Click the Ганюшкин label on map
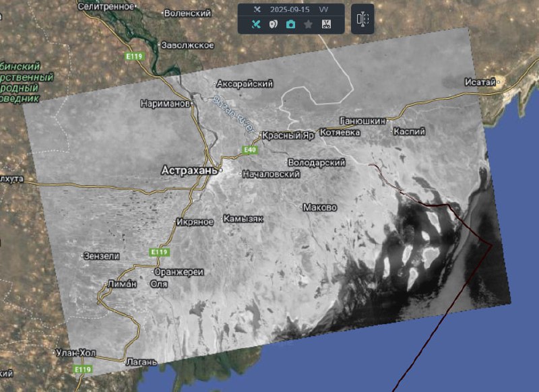Screen dimensions: 539x392 363,121
